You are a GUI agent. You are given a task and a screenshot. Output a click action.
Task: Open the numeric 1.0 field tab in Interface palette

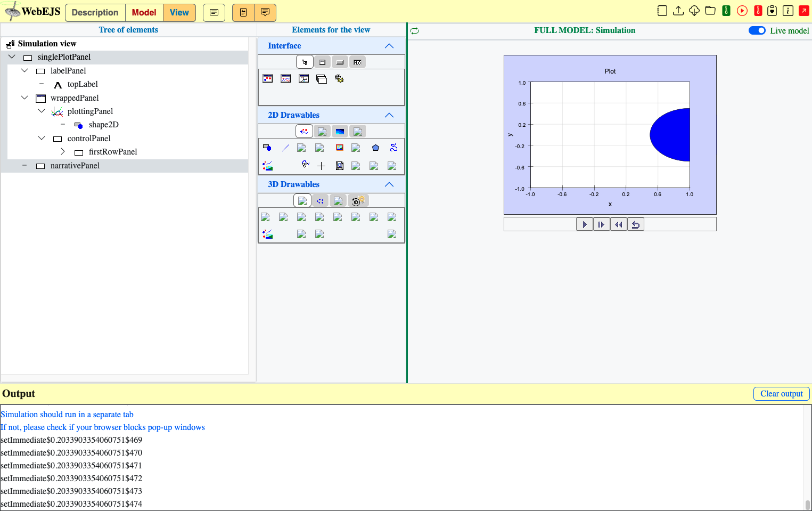(x=358, y=62)
